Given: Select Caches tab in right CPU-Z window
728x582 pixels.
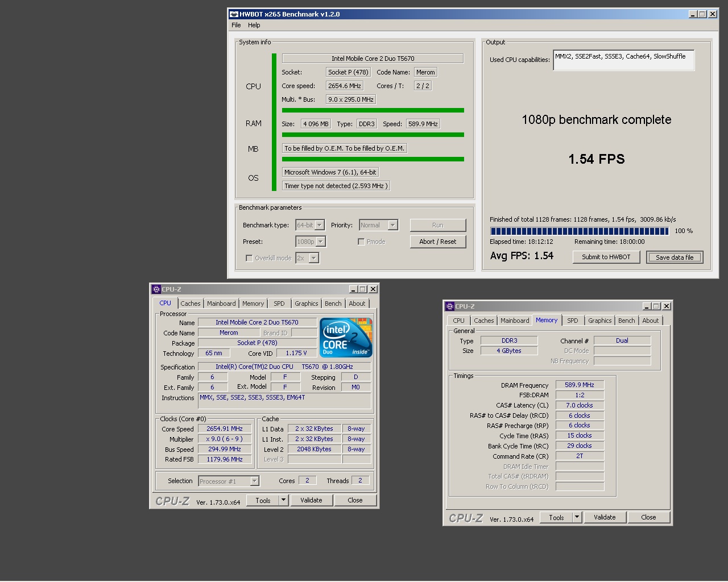Looking at the screenshot, I should [x=484, y=321].
